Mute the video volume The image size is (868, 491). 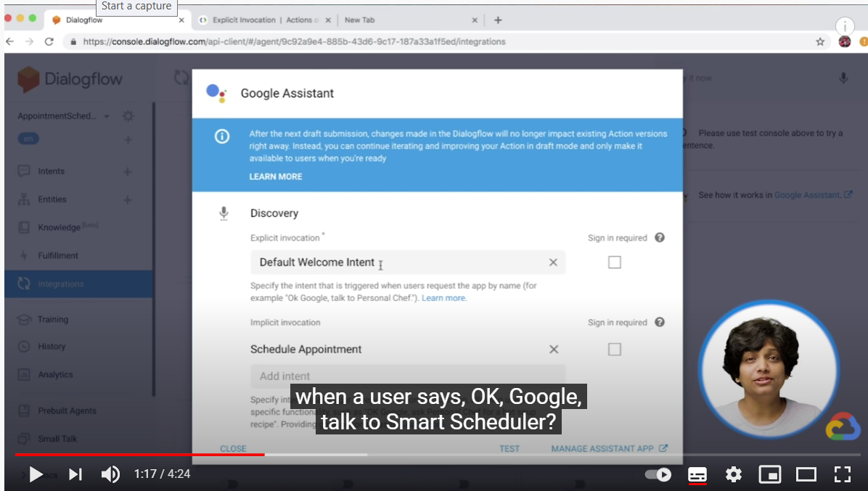(110, 474)
